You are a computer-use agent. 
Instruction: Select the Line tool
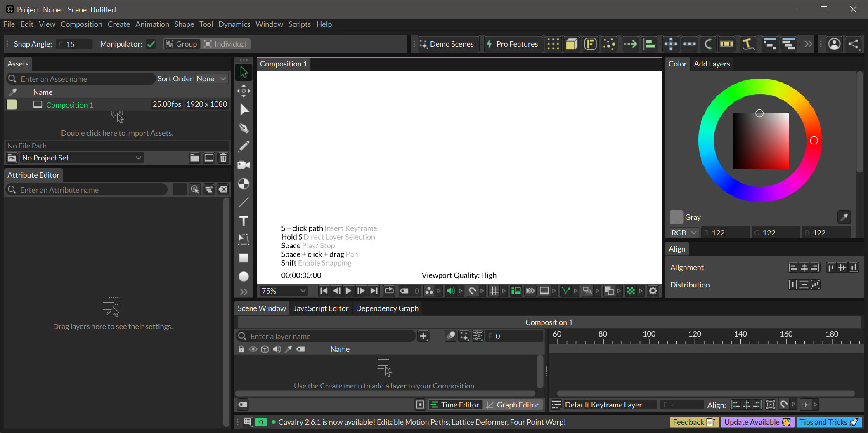pyautogui.click(x=244, y=202)
